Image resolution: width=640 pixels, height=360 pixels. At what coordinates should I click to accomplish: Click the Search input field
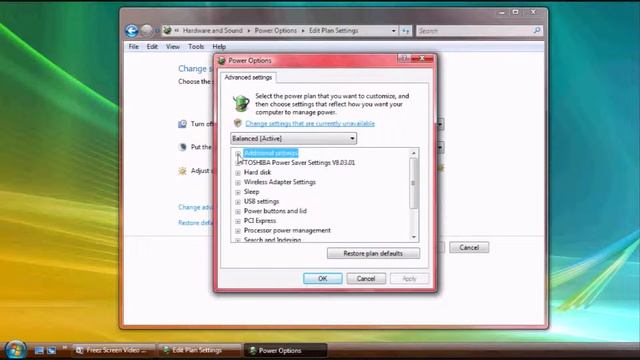(474, 31)
